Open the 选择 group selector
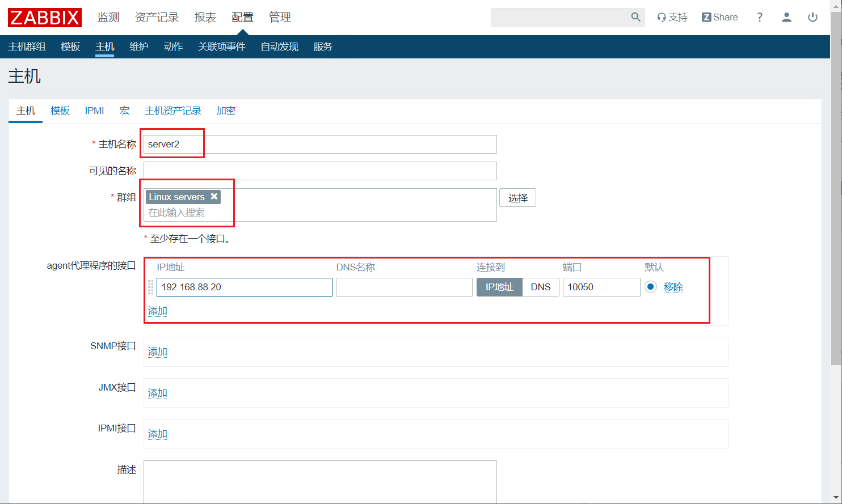 pos(517,198)
